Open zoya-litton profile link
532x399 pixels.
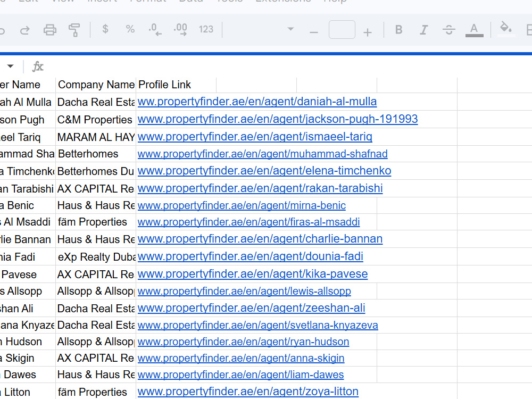click(248, 392)
